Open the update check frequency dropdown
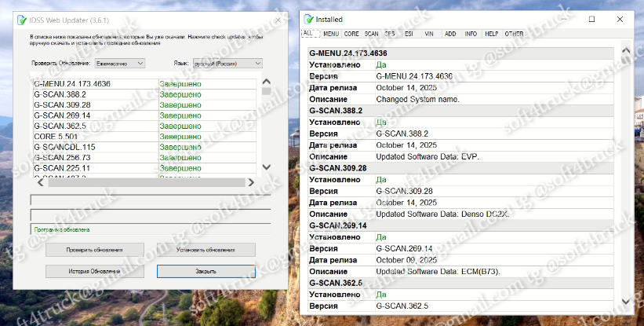This screenshot has height=326, width=644. click(119, 64)
